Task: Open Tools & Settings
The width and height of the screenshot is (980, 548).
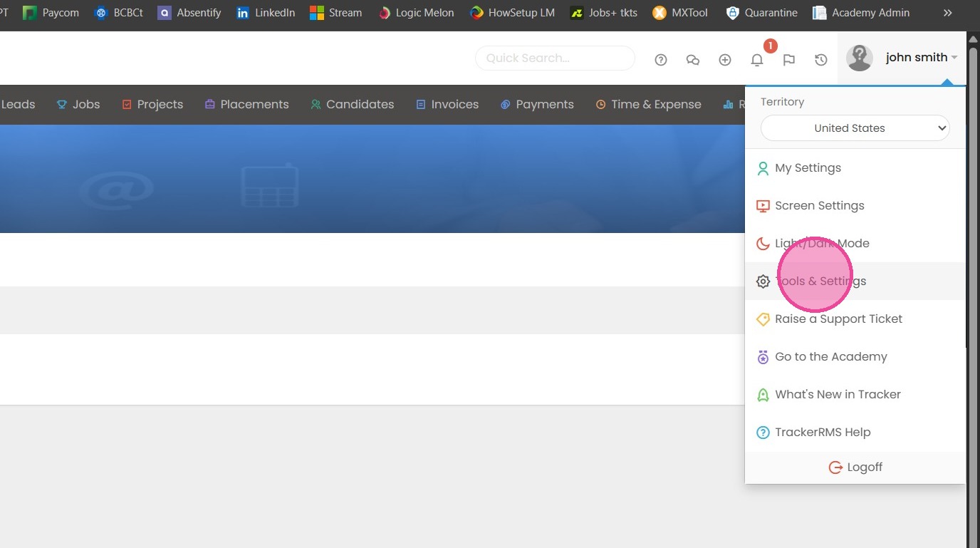Action: [x=855, y=281]
